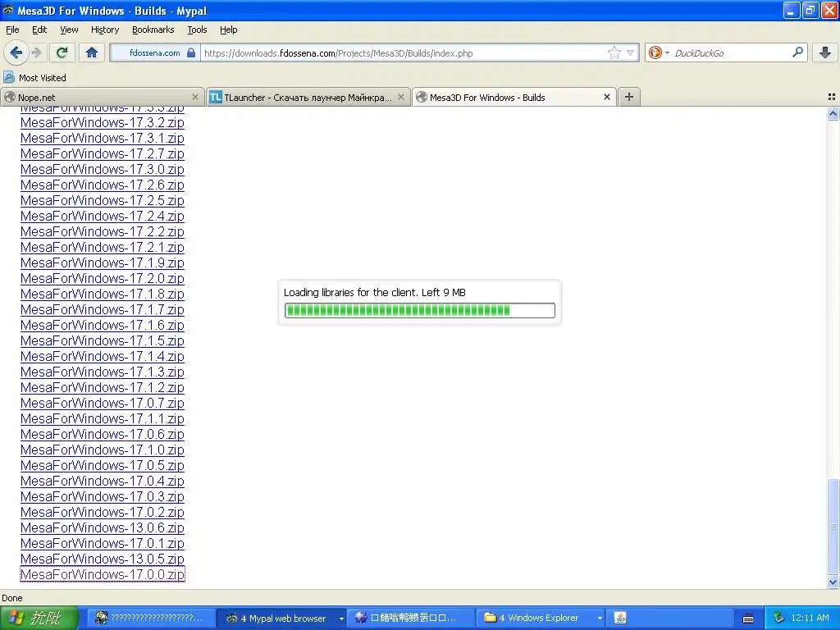
Task: Focus the address bar URL field
Action: point(404,53)
